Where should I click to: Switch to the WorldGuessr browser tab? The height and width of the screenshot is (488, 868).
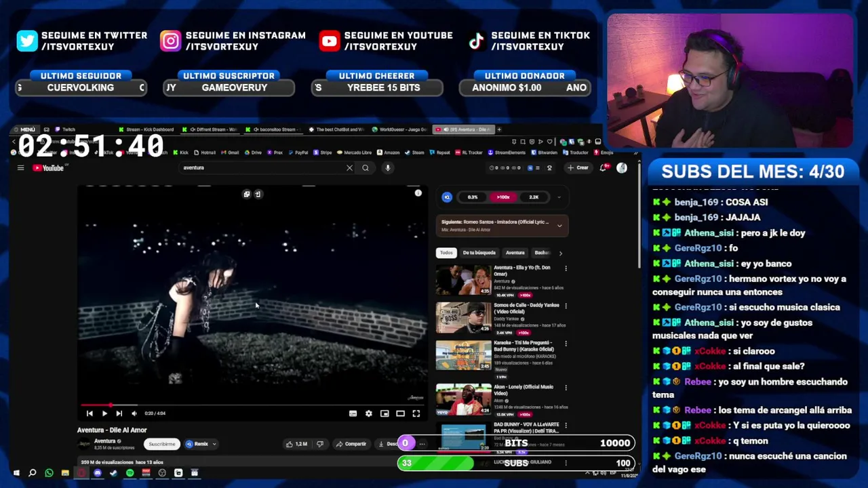(x=400, y=129)
